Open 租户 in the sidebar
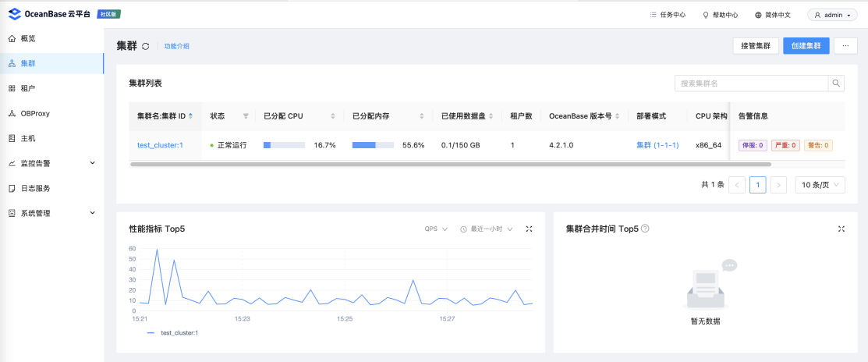The width and height of the screenshot is (868, 362). coord(52,89)
